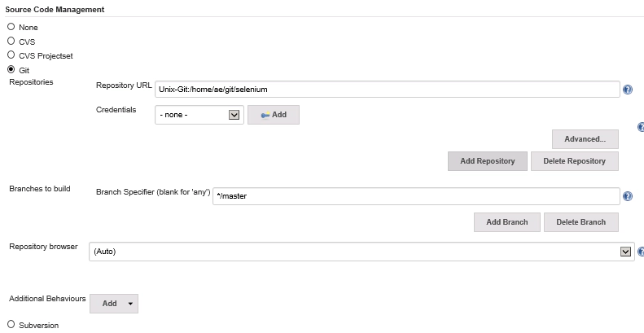644x333 pixels.
Task: Click the Add Repository button
Action: [488, 161]
